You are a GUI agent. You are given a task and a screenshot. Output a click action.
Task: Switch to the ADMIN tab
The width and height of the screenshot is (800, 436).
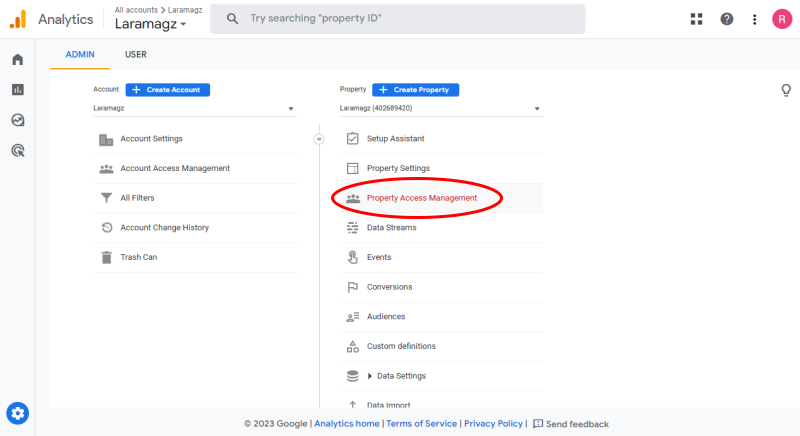pos(80,55)
